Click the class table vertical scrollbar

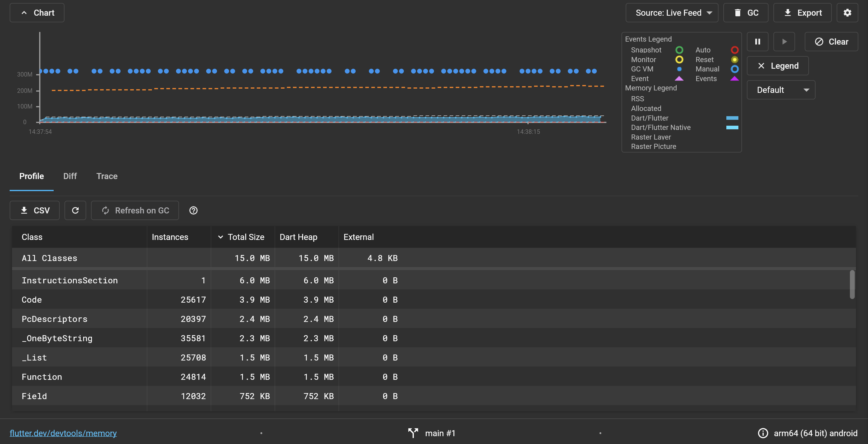852,284
